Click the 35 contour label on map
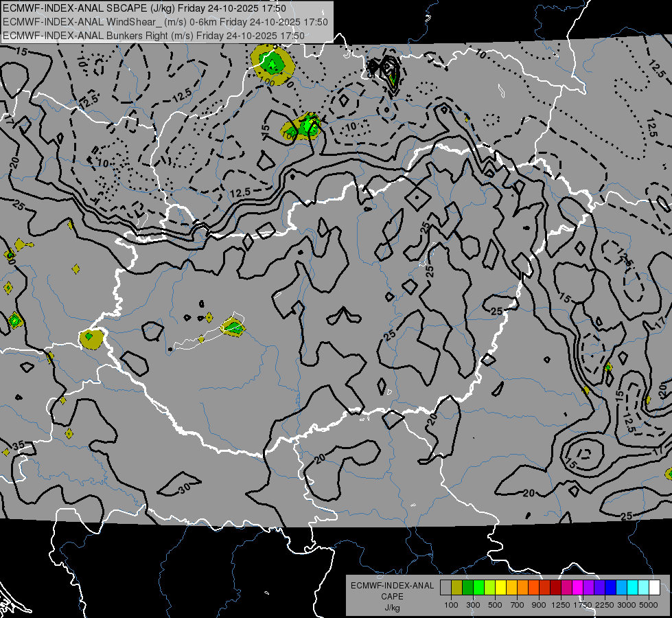The height and width of the screenshot is (618, 672). point(19,446)
